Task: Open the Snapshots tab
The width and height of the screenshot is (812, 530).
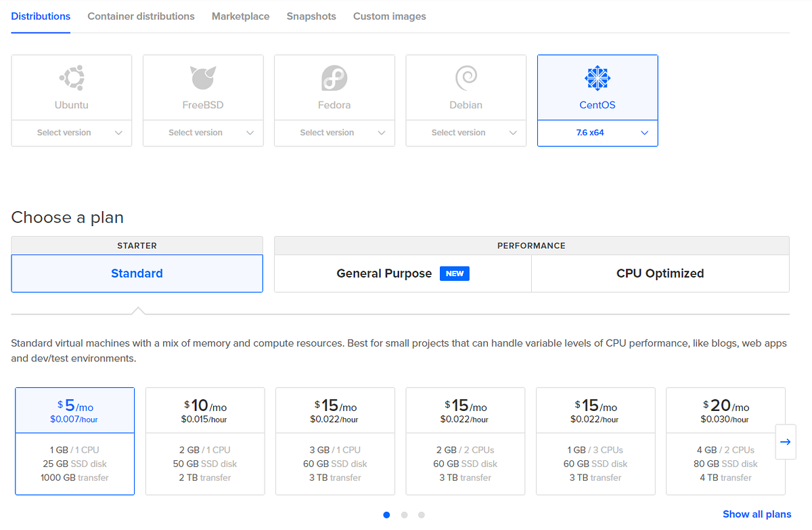Action: pos(311,16)
